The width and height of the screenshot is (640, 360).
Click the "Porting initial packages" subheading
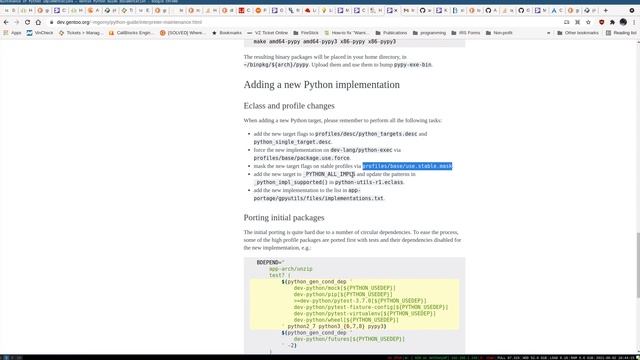tap(284, 218)
